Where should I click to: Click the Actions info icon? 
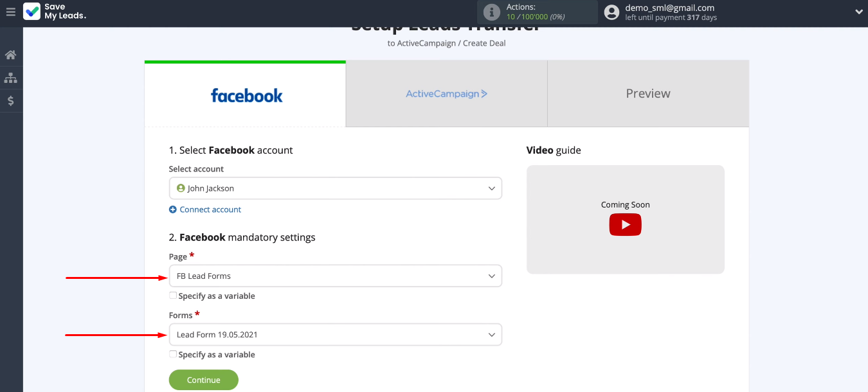492,12
